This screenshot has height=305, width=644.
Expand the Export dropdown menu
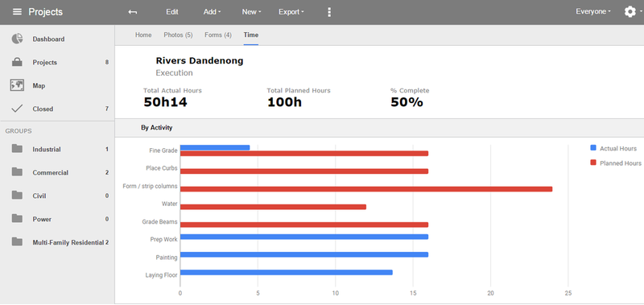tap(291, 12)
